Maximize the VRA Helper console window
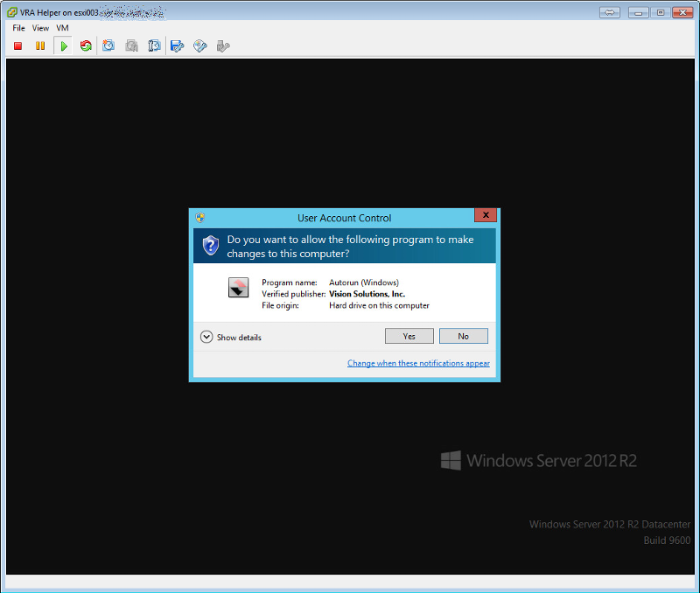 pyautogui.click(x=661, y=12)
